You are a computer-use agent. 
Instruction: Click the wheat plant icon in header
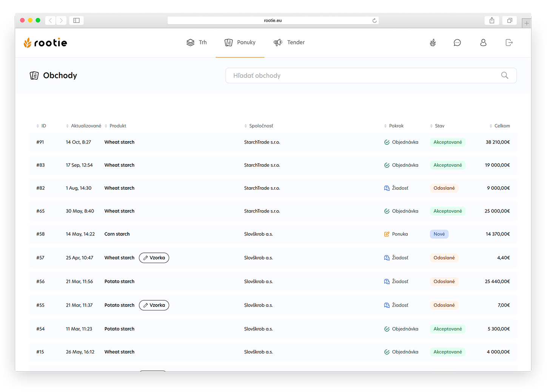[433, 43]
